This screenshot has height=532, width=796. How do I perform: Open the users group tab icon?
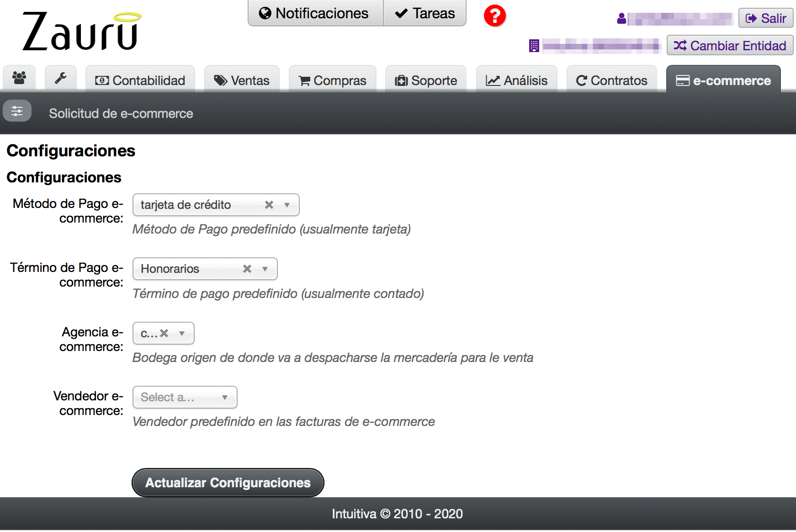(x=19, y=78)
